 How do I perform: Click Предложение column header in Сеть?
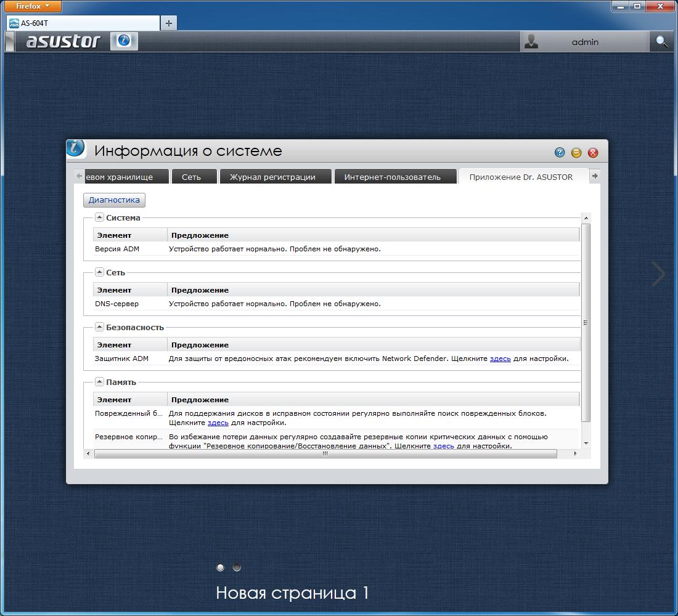[373, 290]
